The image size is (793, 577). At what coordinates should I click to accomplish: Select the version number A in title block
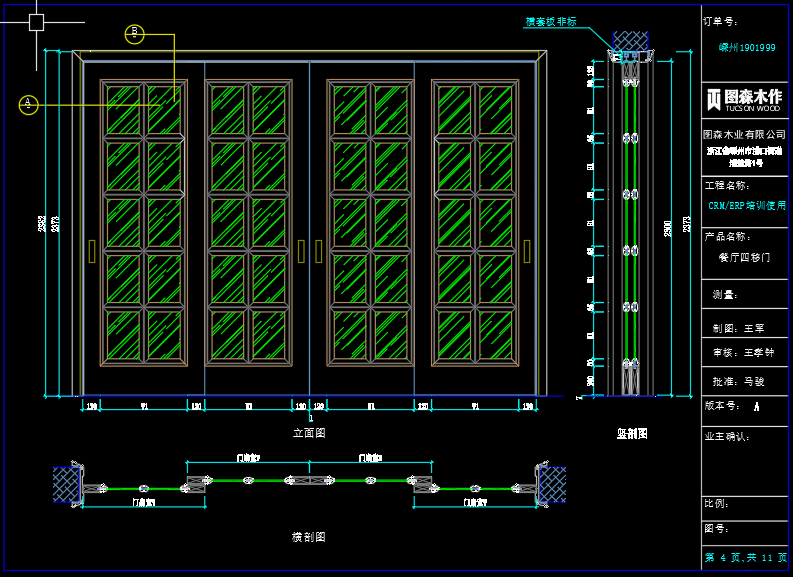point(756,407)
